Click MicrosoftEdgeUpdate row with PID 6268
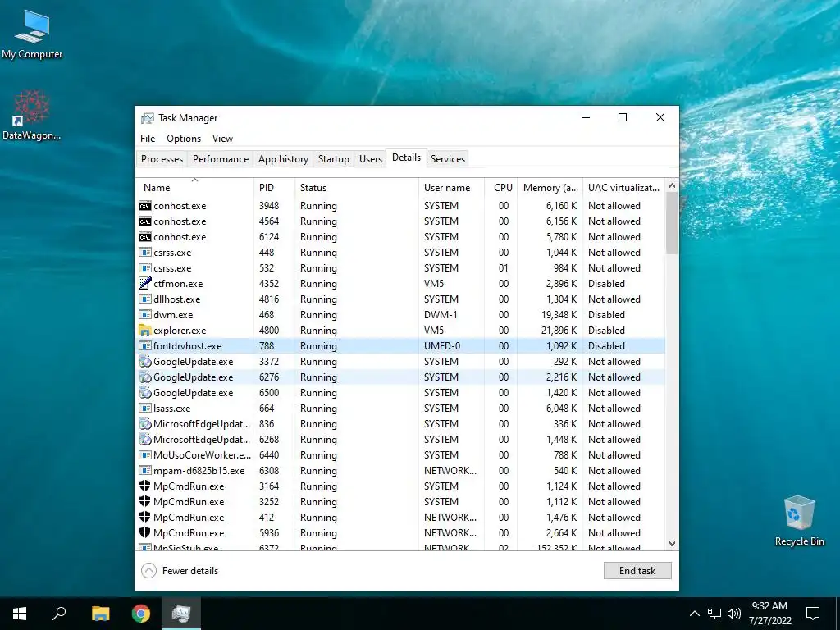This screenshot has height=630, width=840. [400, 440]
